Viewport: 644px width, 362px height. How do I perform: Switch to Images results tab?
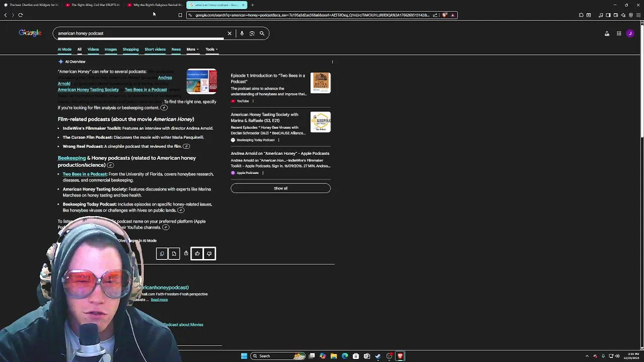coord(111,49)
